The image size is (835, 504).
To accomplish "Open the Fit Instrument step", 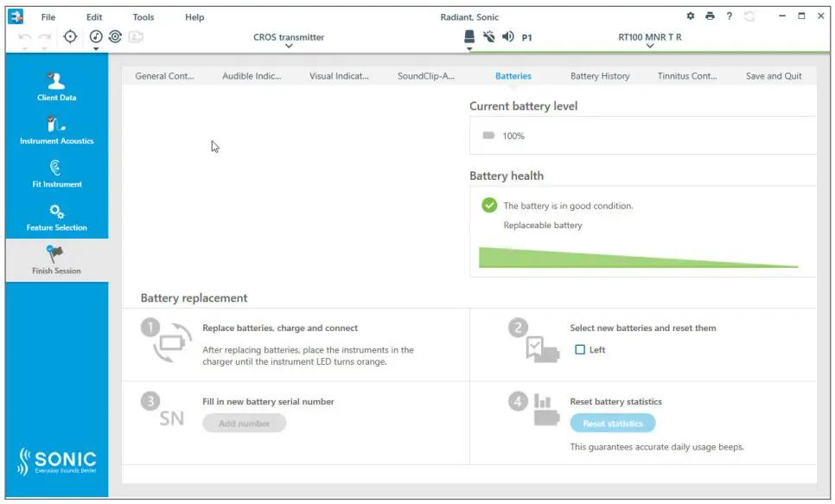I will click(56, 173).
